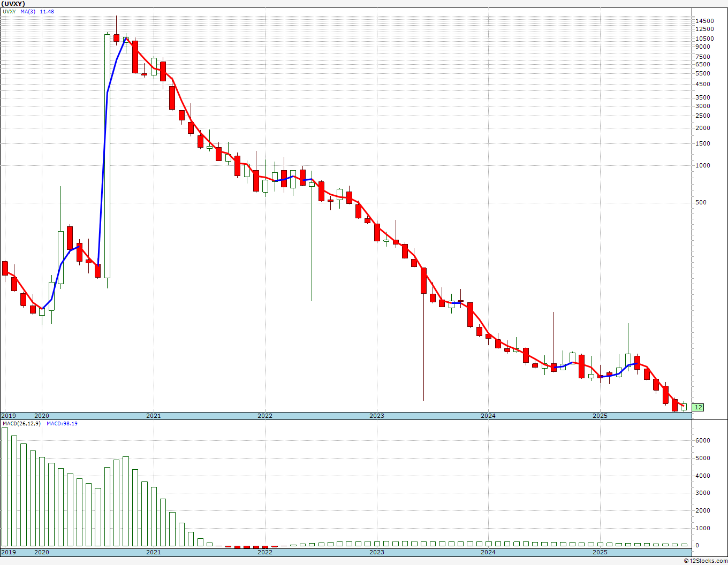Viewport: 728px width, 565px height.
Task: Click the current price tag showing 12
Action: pos(698,407)
